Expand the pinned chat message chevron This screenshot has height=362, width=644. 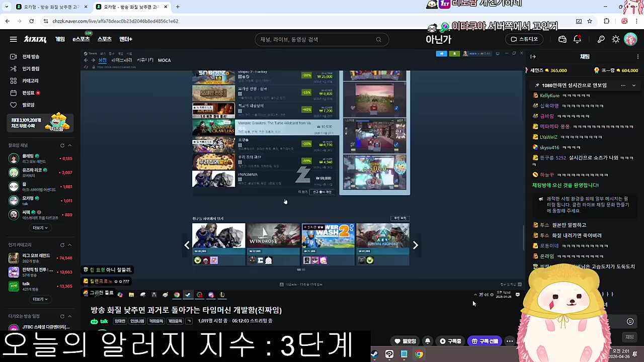click(634, 85)
